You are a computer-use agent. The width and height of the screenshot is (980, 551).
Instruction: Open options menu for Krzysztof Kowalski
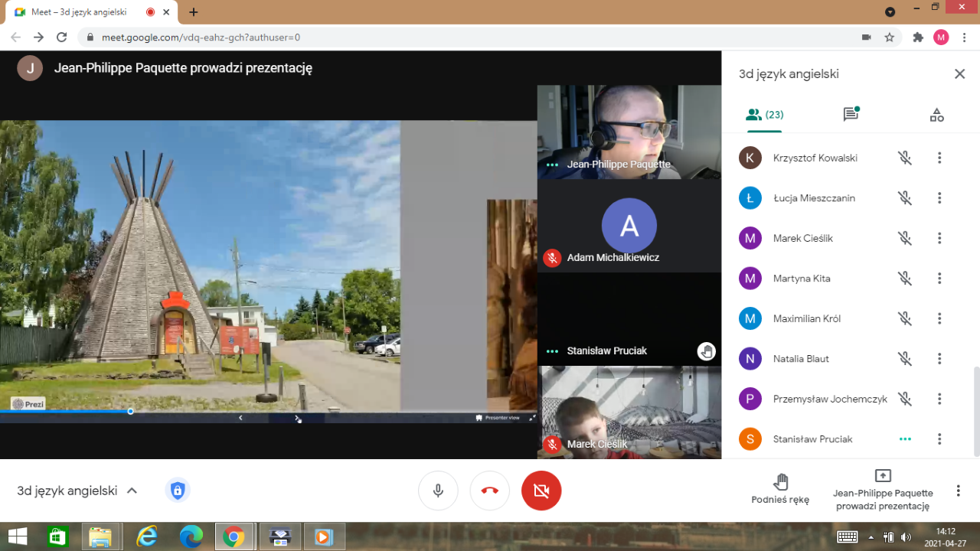939,158
